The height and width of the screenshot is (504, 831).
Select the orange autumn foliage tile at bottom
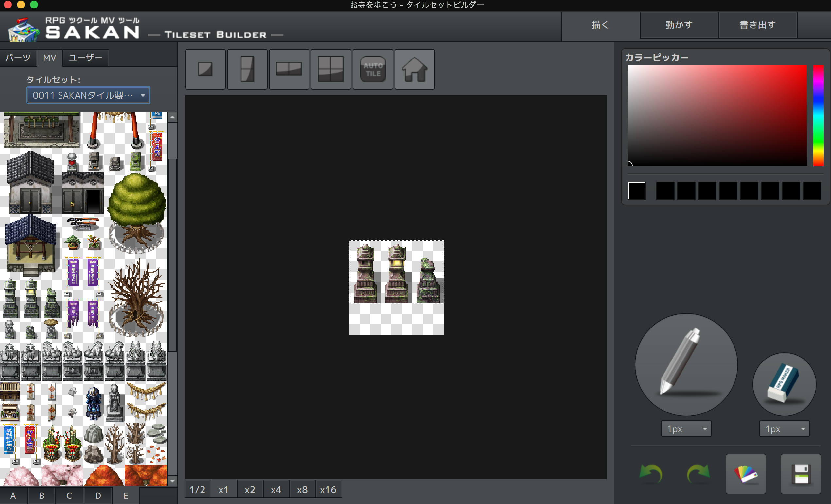pyautogui.click(x=146, y=475)
